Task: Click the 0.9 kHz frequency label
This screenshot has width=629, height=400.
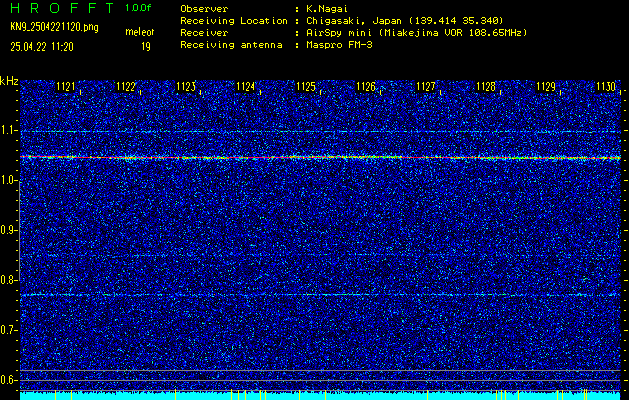Action: click(x=8, y=230)
